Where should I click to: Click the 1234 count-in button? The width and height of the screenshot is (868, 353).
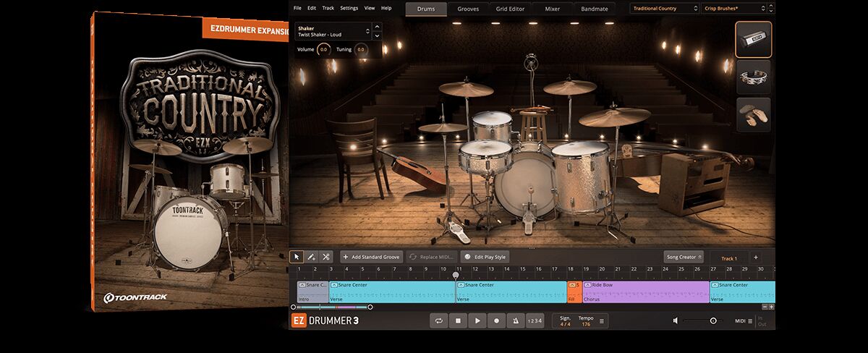534,320
